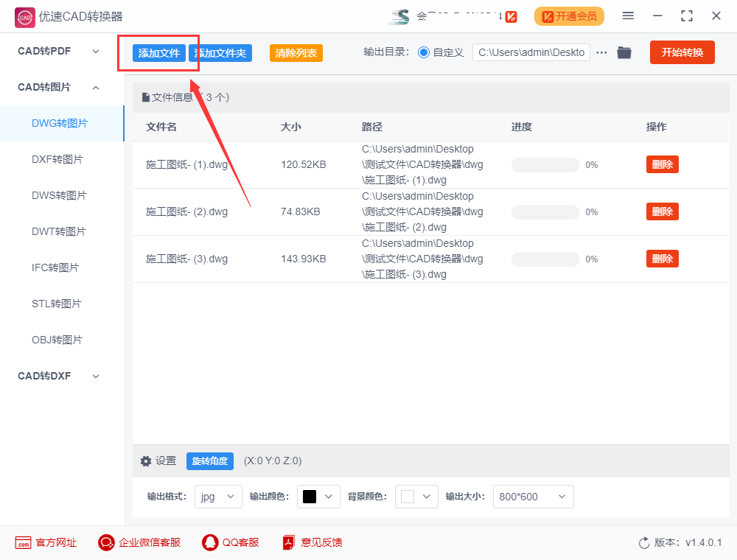The image size is (737, 560).
Task: Open 官方网址 from the bottom bar
Action: click(46, 542)
